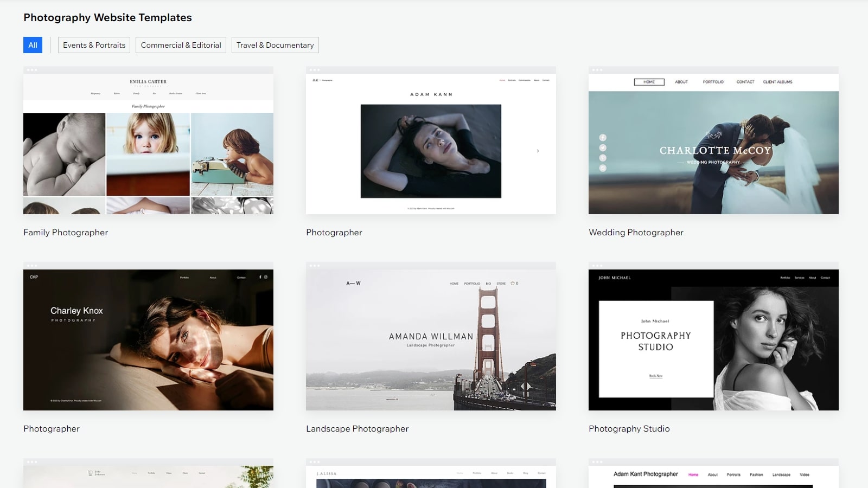Select the All filter tab
This screenshot has width=868, height=488.
[x=33, y=45]
